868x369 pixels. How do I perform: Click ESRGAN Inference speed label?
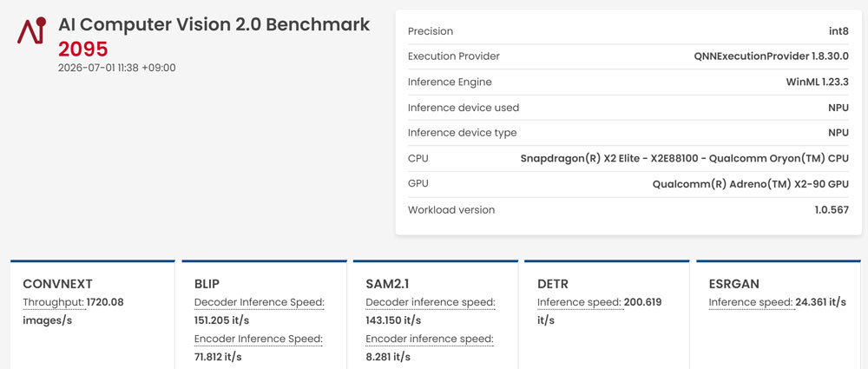coord(751,302)
